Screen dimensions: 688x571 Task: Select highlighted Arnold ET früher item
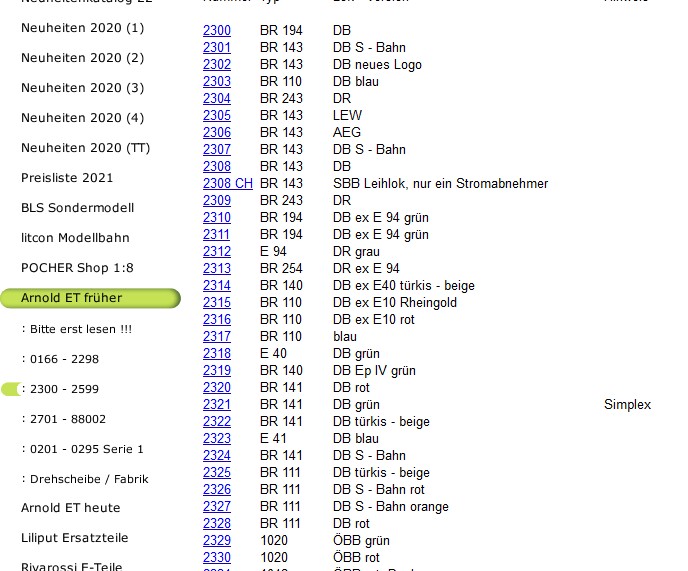pos(90,298)
